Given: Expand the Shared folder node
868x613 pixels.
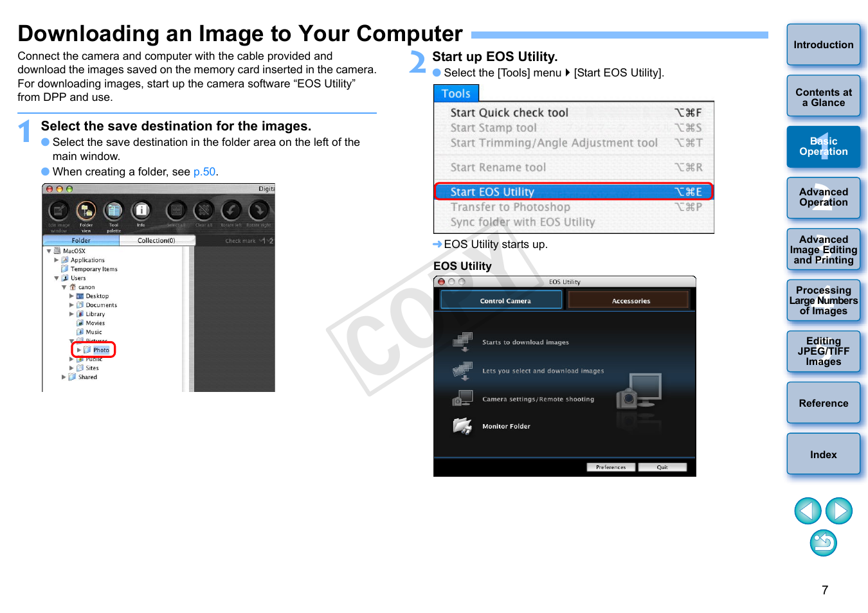Looking at the screenshot, I should tap(64, 377).
